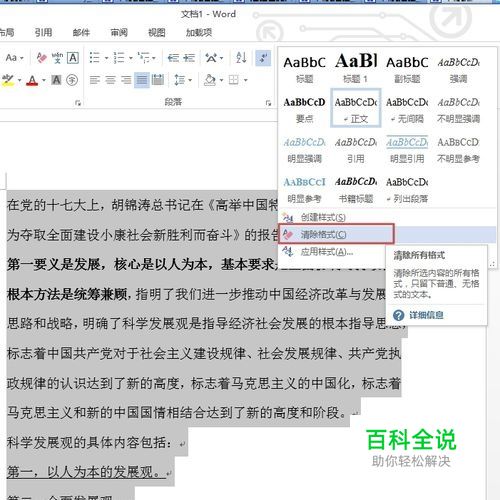The height and width of the screenshot is (500, 500).
Task: Click the Numbering list icon
Action: tap(119, 58)
